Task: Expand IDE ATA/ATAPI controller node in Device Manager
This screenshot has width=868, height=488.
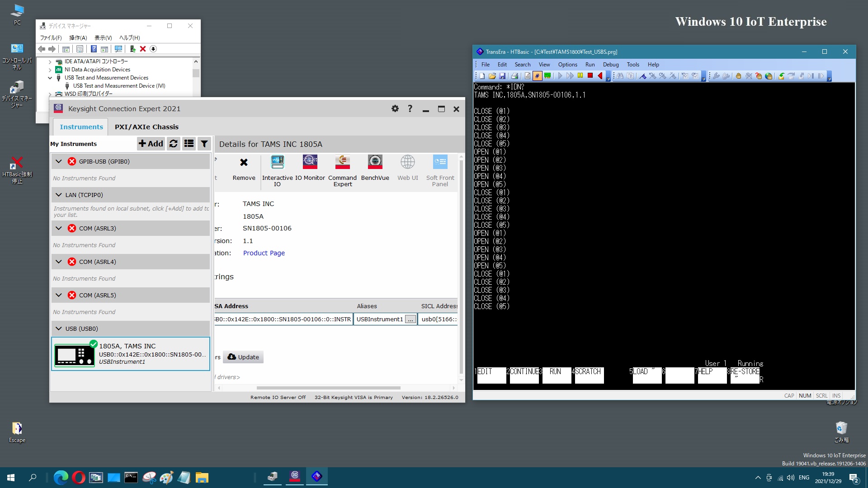Action: coord(50,61)
